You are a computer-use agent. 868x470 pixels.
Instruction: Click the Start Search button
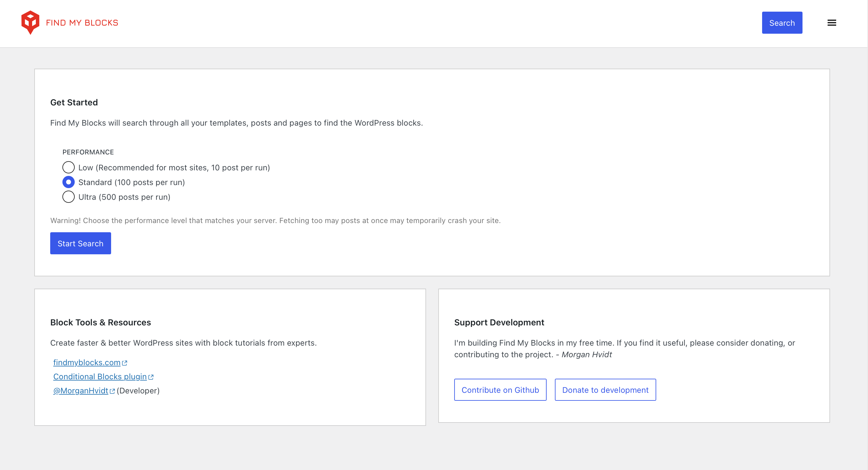[x=80, y=243]
